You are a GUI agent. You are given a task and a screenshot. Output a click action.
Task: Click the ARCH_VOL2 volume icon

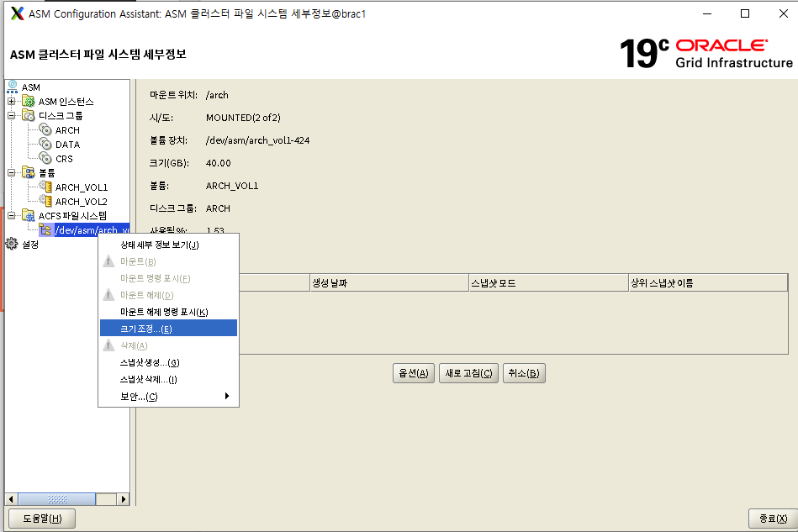(x=45, y=201)
